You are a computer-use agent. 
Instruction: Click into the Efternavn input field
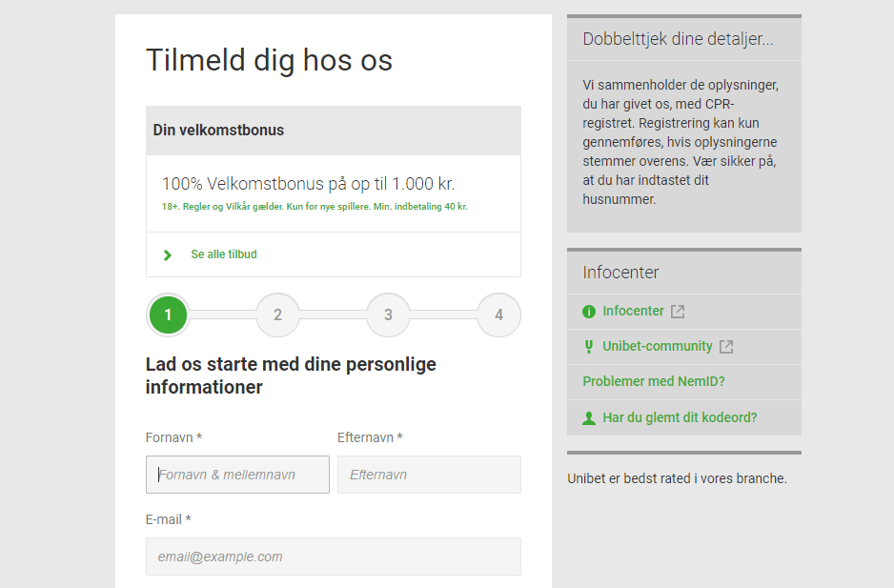pyautogui.click(x=429, y=475)
